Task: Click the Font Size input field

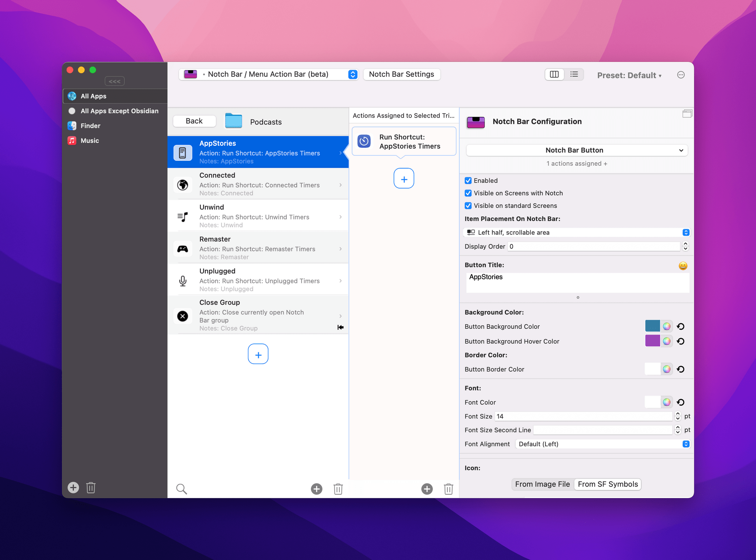Action: 584,416
